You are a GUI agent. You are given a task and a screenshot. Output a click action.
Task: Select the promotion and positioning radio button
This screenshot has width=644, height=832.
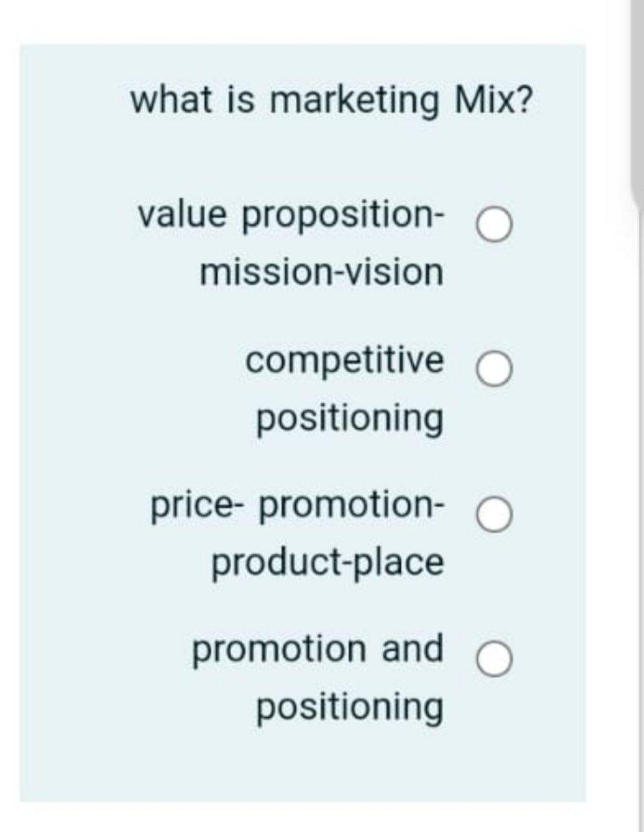[495, 660]
